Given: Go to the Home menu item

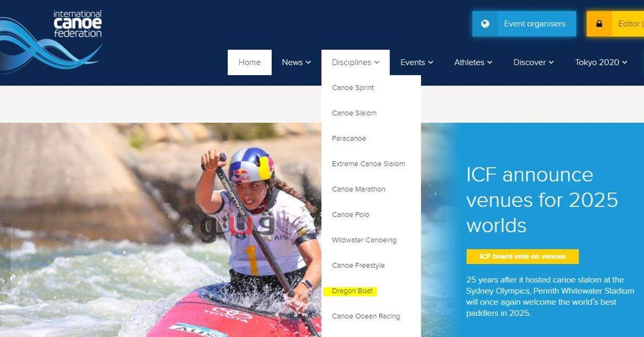Looking at the screenshot, I should [x=250, y=63].
